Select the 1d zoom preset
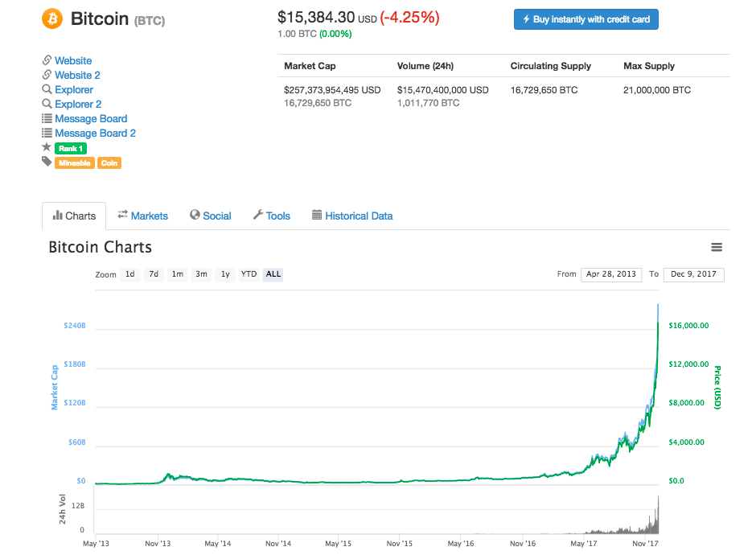Image resolution: width=756 pixels, height=555 pixels. point(130,274)
